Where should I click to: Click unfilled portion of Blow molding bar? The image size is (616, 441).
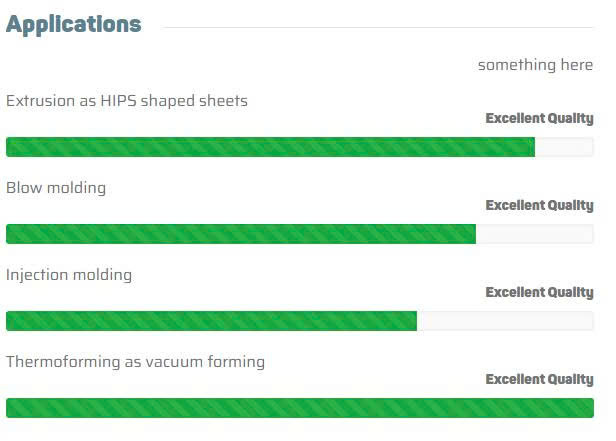click(x=535, y=234)
